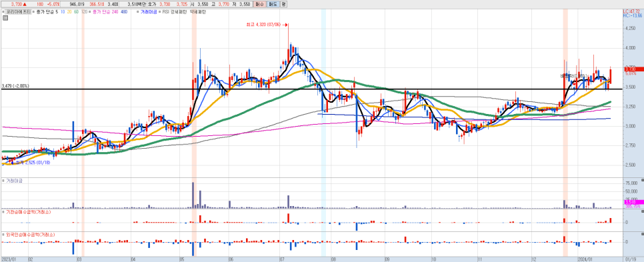Viewport: 644px width, 262px height.
Task: Open the small table icon below stock name
Action: (x=5, y=19)
